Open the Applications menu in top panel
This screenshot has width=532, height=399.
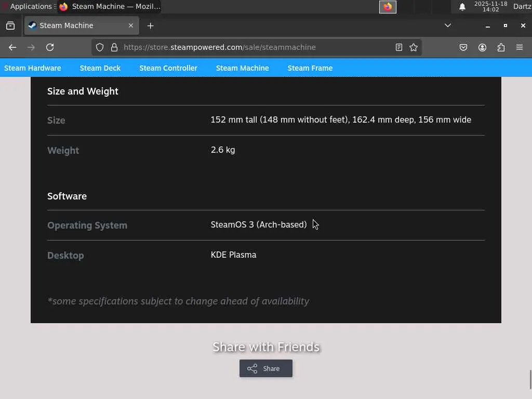(29, 6)
